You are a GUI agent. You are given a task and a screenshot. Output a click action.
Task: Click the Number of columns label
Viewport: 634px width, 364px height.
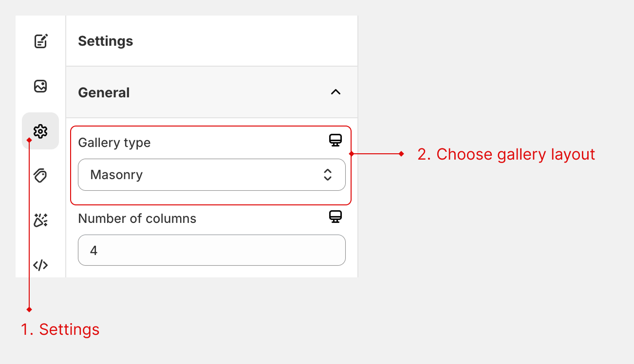click(137, 218)
